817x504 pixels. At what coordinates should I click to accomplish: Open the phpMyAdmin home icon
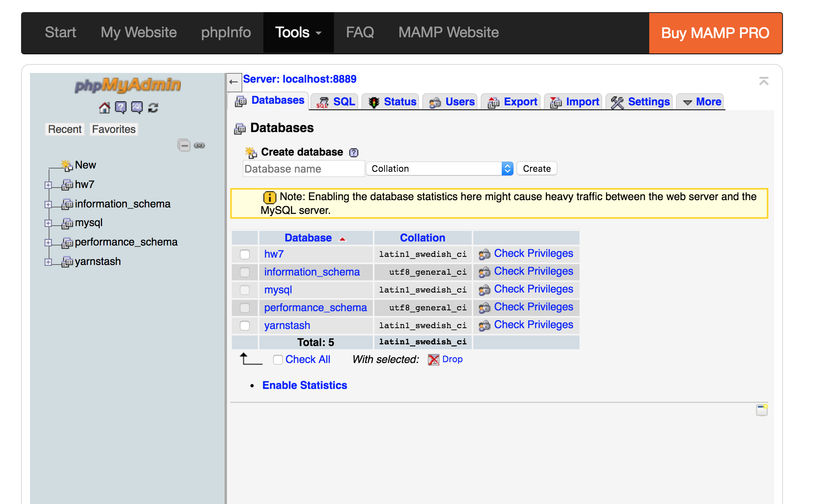(105, 107)
